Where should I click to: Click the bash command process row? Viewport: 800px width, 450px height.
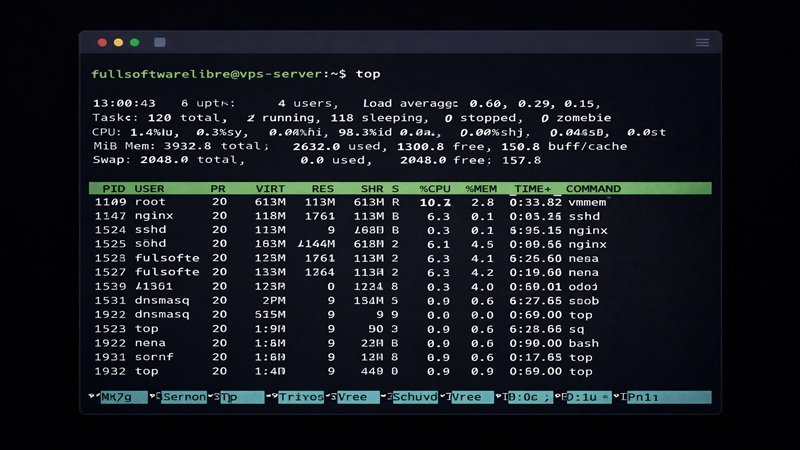coord(350,342)
